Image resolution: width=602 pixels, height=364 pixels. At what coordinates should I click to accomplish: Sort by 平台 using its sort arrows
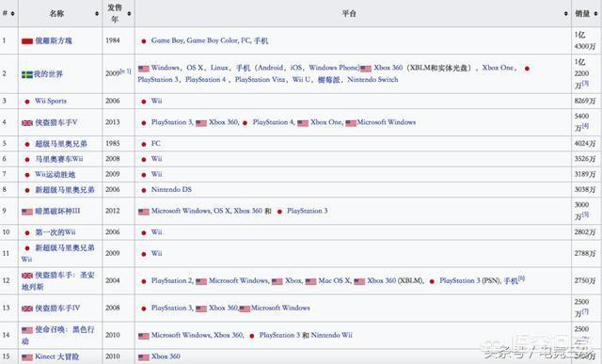[x=566, y=14]
